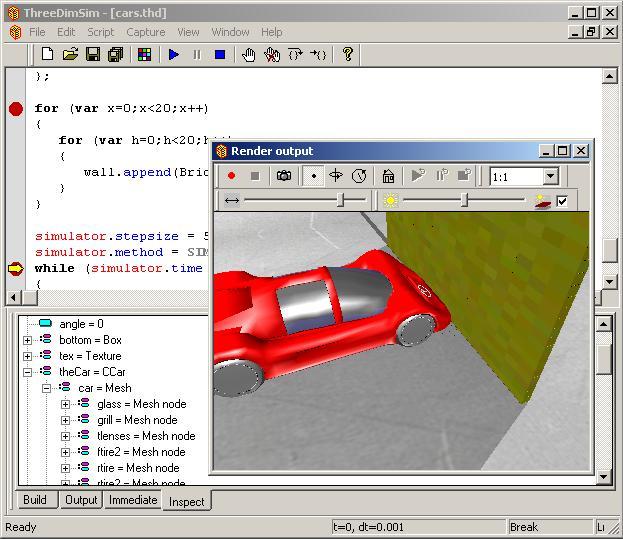Screen dimensions: 623x539
Task: Run the script with the blue play button
Action: pyautogui.click(x=174, y=54)
